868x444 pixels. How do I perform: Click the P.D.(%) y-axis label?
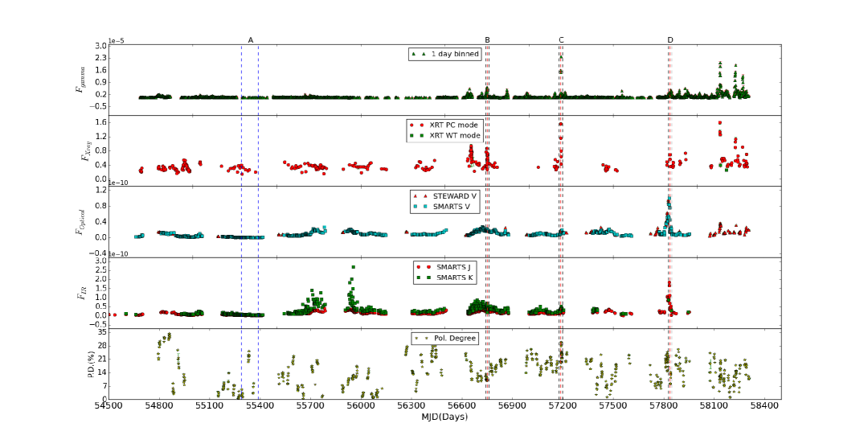tap(90, 364)
